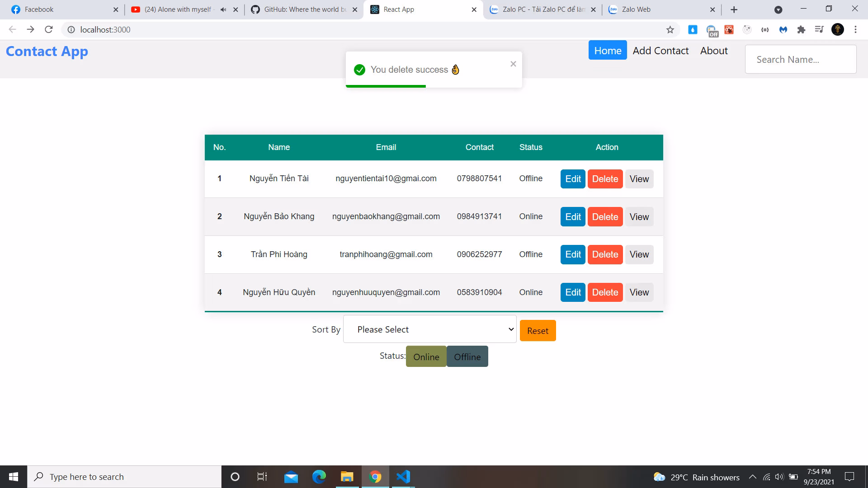Open Mail app from taskbar
868x488 pixels.
point(291,477)
